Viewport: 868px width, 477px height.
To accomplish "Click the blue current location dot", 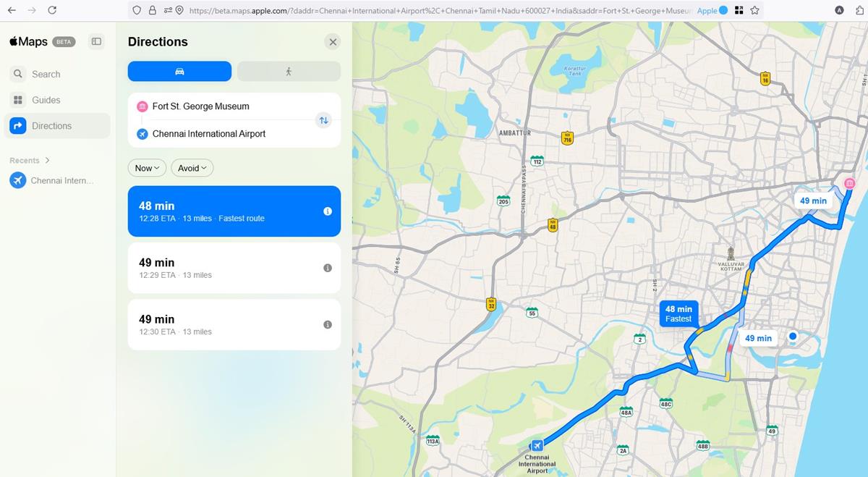I will [x=793, y=336].
